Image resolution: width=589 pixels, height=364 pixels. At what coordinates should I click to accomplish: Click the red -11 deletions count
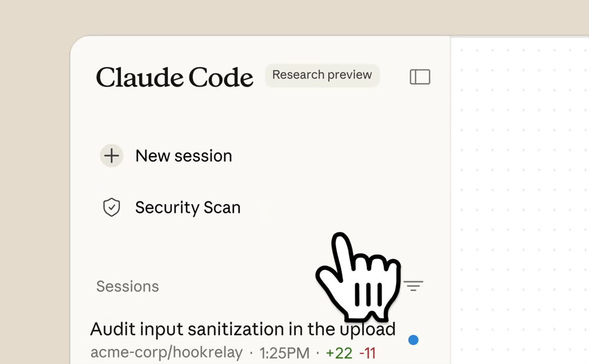point(368,353)
